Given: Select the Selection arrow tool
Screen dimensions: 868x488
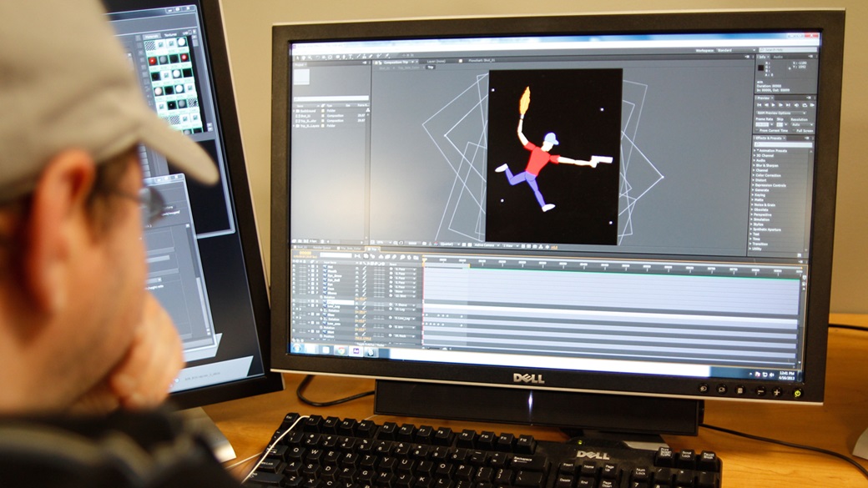Looking at the screenshot, I should pos(297,57).
